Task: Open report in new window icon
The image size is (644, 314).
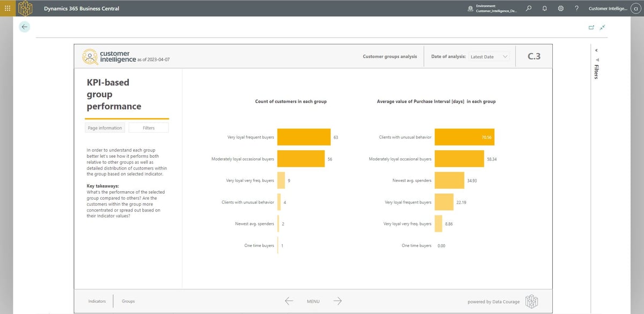Action: pyautogui.click(x=591, y=27)
